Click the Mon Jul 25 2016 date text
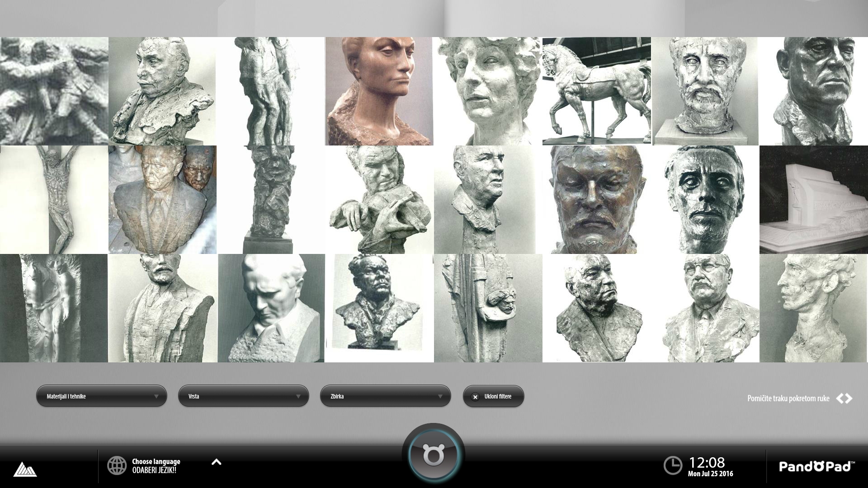Screen dimensions: 868x488 tap(710, 474)
